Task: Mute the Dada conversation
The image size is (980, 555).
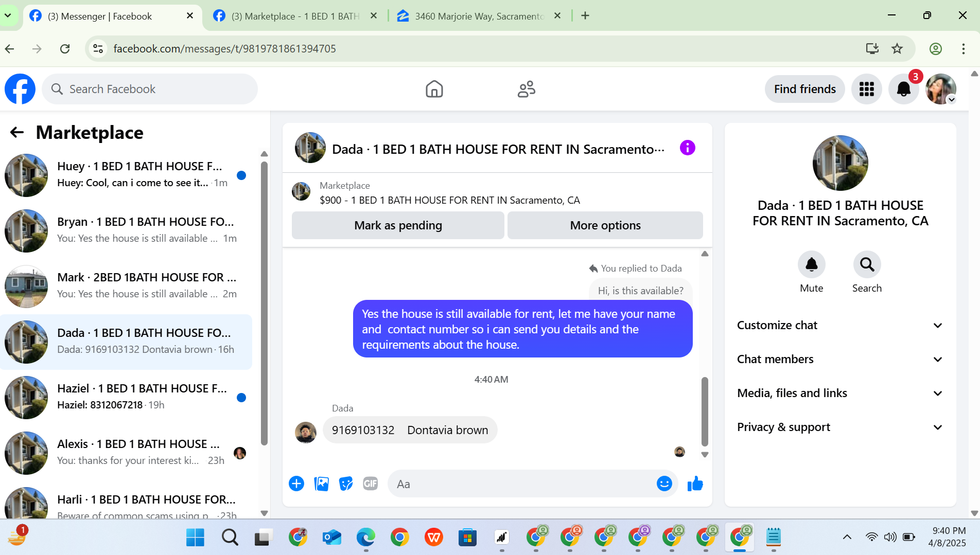Action: tap(811, 265)
